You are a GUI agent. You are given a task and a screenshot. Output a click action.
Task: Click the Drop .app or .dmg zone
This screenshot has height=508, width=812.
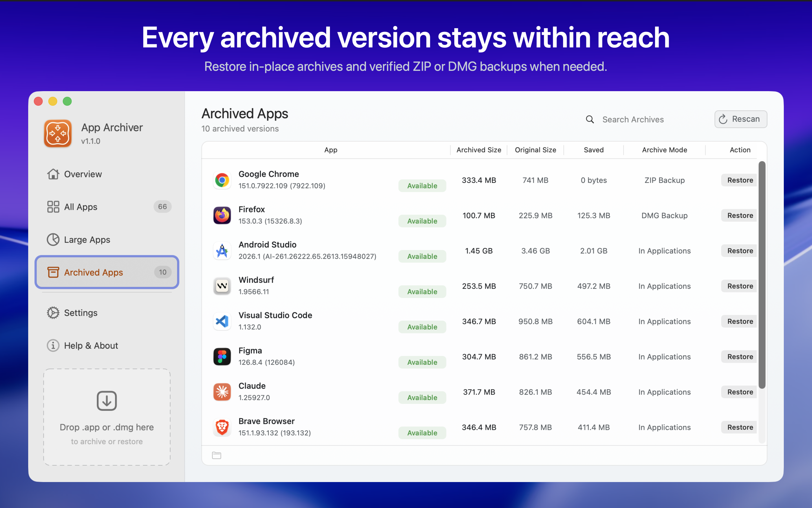(107, 417)
